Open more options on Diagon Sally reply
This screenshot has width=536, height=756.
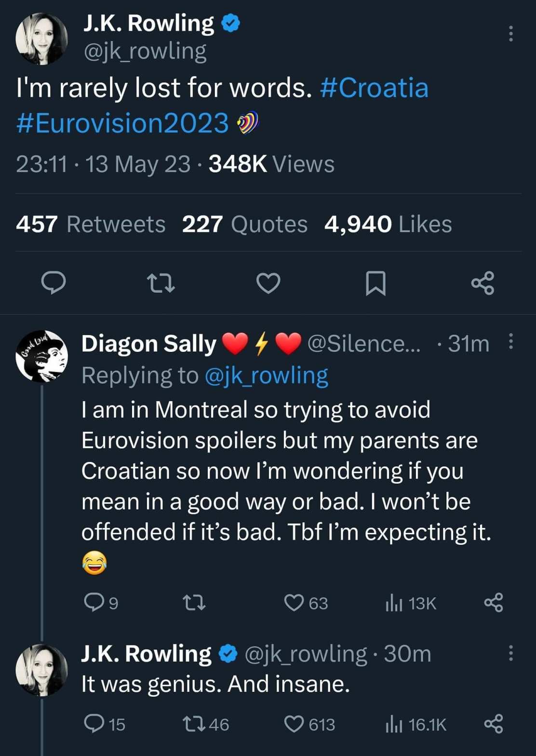(511, 343)
